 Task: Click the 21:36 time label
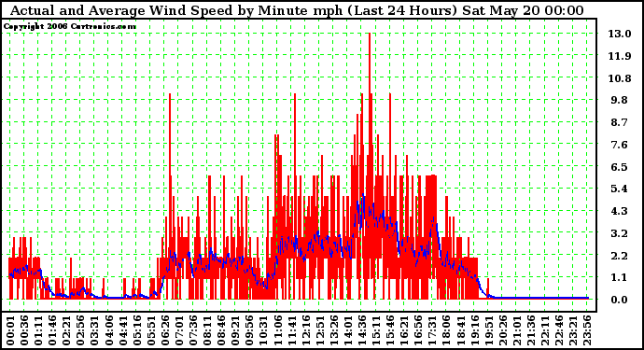click(531, 330)
